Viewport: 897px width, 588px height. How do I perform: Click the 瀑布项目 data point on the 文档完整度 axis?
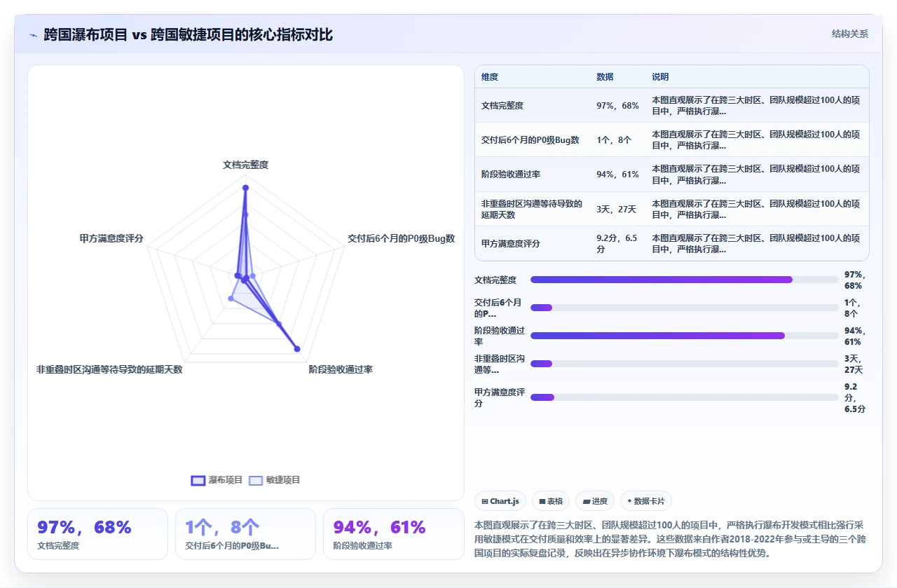tap(245, 188)
